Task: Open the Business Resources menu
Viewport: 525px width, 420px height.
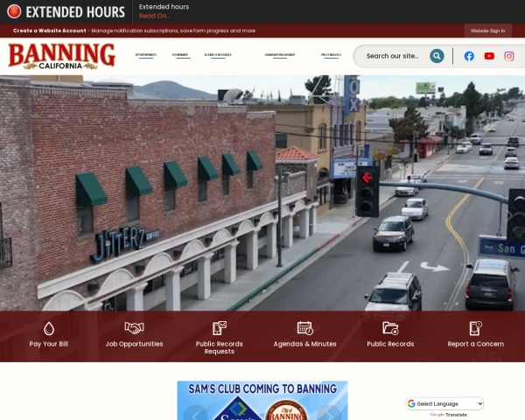Action: 218,55
